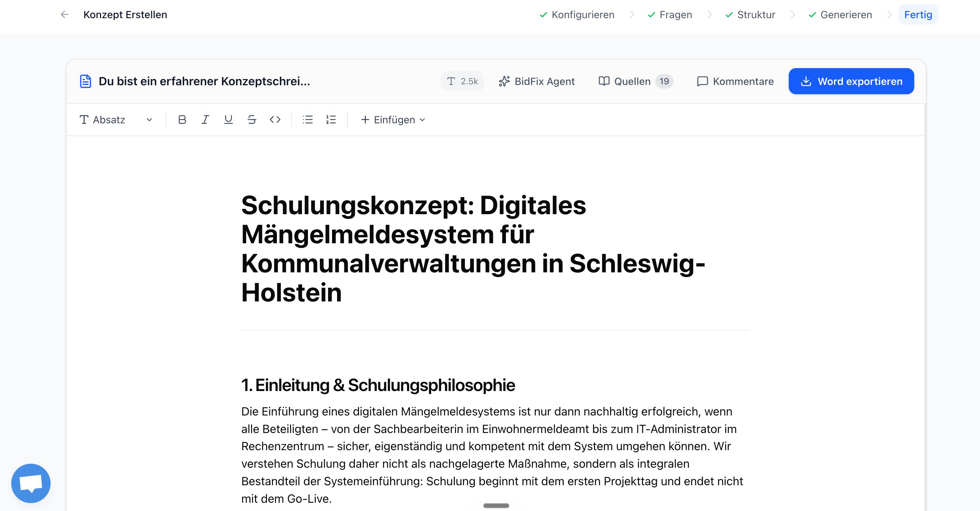Export the document to Word

(x=851, y=81)
